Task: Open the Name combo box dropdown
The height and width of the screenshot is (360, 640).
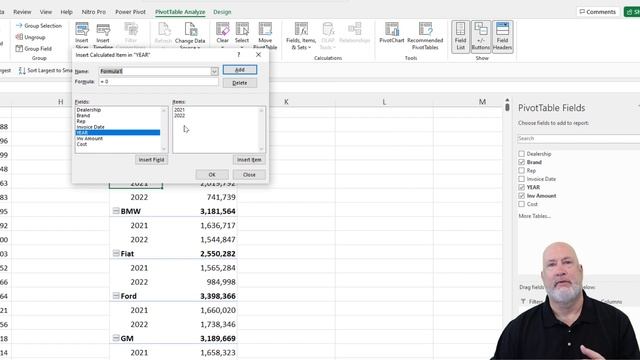Action: [x=214, y=71]
